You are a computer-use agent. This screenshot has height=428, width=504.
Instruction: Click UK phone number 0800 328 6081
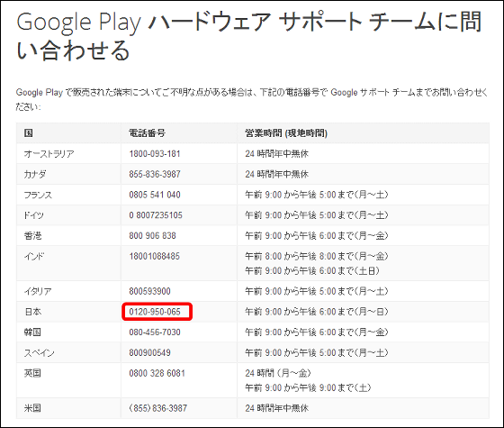157,374
